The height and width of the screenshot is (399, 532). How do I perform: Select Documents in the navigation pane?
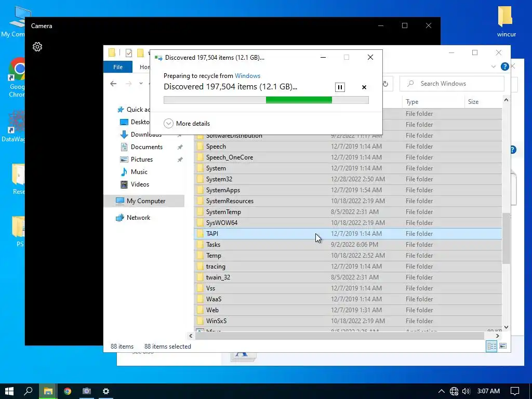pos(147,147)
